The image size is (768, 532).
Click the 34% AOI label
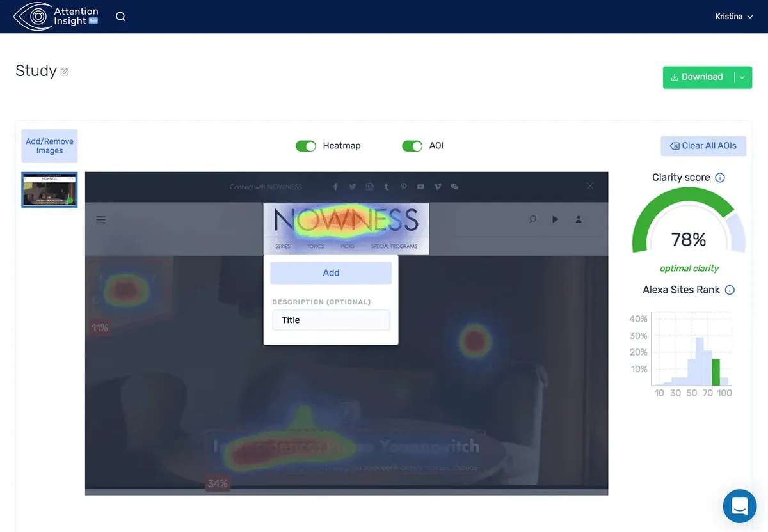(x=218, y=483)
